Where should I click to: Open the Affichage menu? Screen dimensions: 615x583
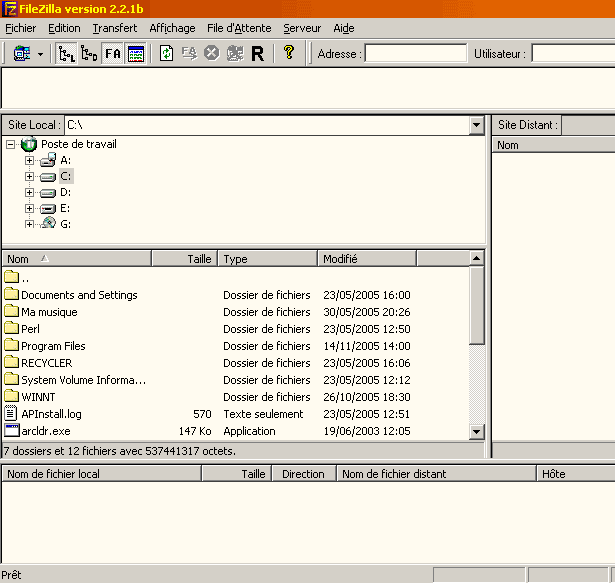[172, 28]
